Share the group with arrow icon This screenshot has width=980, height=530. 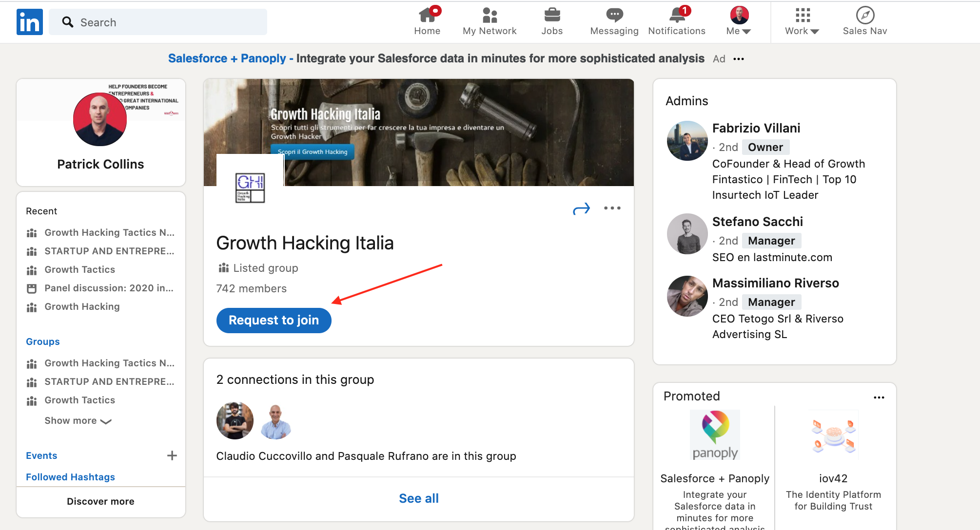(581, 208)
